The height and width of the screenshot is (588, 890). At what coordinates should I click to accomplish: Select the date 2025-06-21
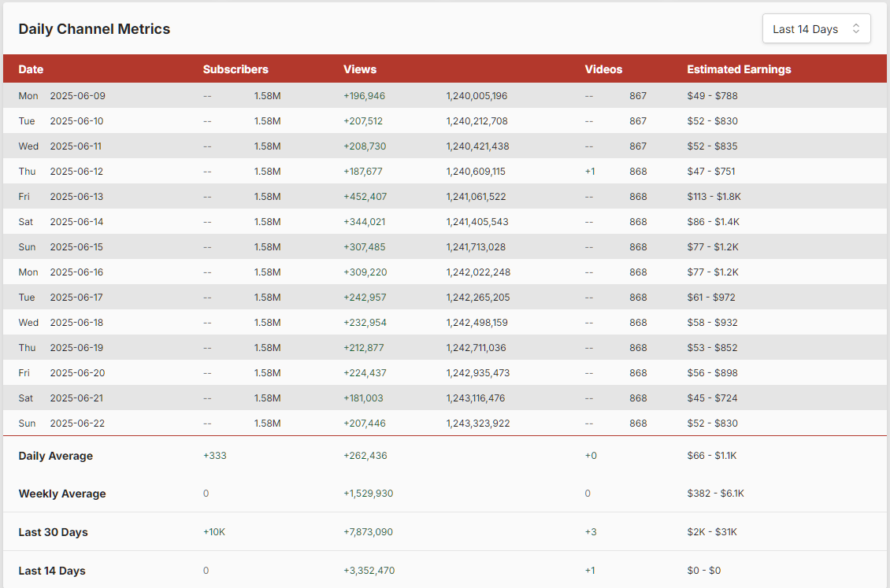(76, 398)
